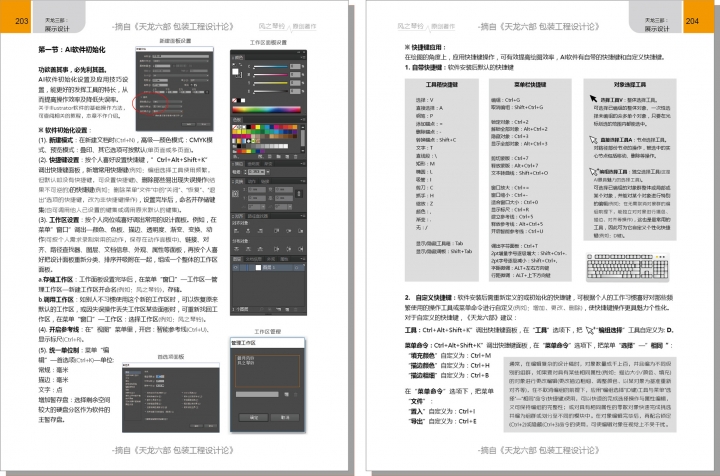The image size is (720, 476).
Task: Click workspace name field in Manage Workspaces
Action: click(x=257, y=394)
